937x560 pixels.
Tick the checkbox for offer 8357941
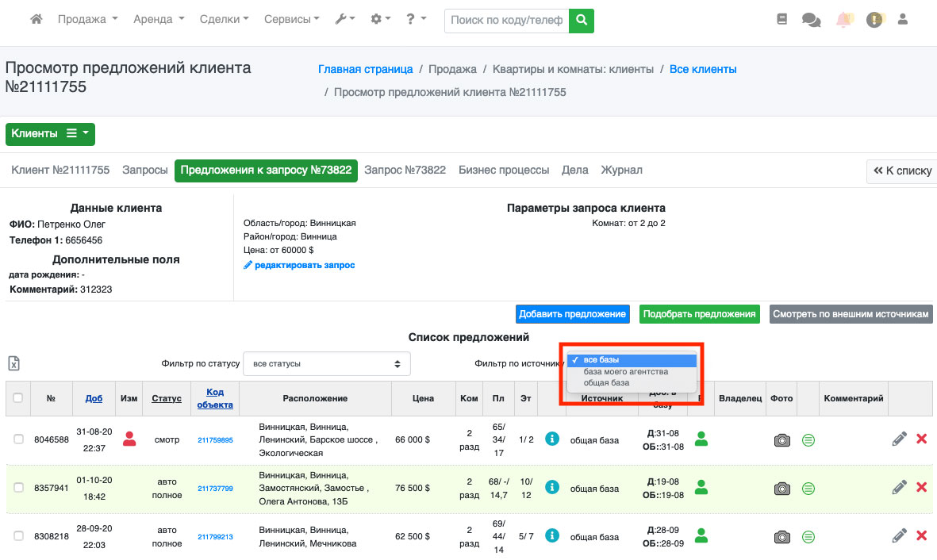pyautogui.click(x=18, y=488)
